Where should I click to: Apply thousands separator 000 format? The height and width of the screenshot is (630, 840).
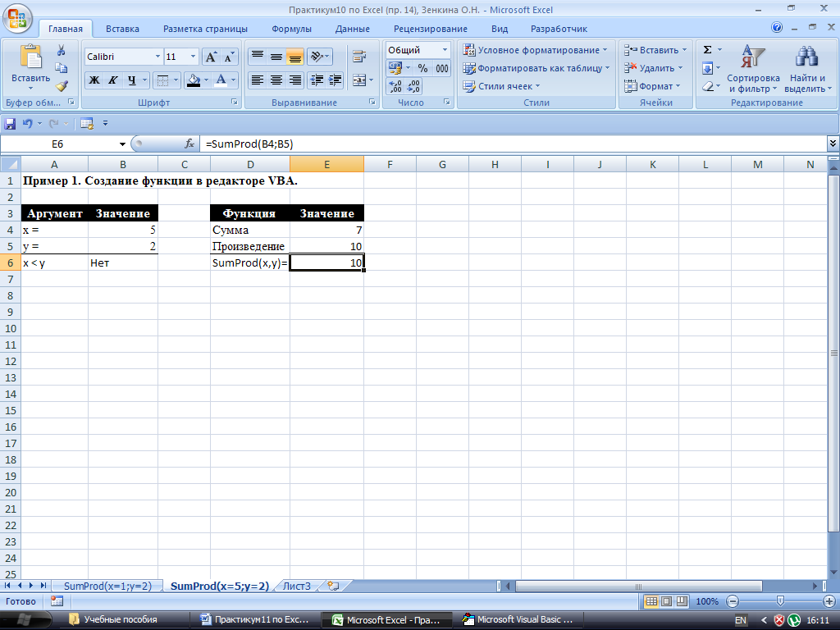coord(442,68)
